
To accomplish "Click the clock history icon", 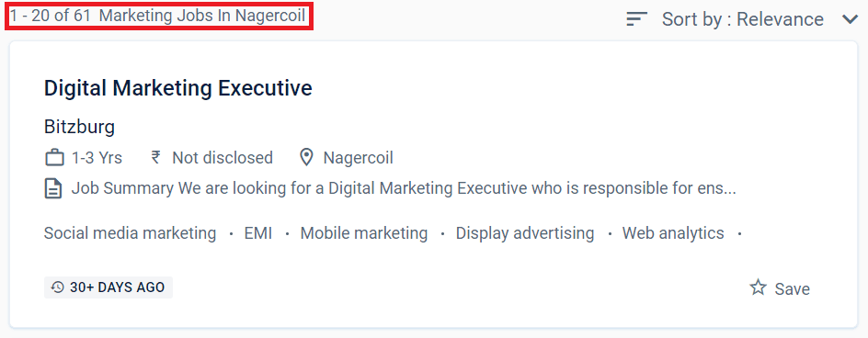I will 57,287.
